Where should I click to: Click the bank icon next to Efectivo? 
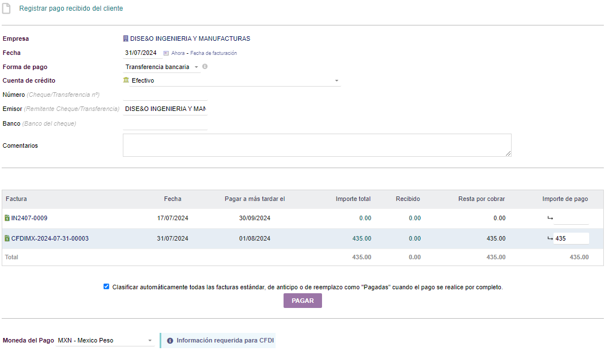[x=126, y=80]
